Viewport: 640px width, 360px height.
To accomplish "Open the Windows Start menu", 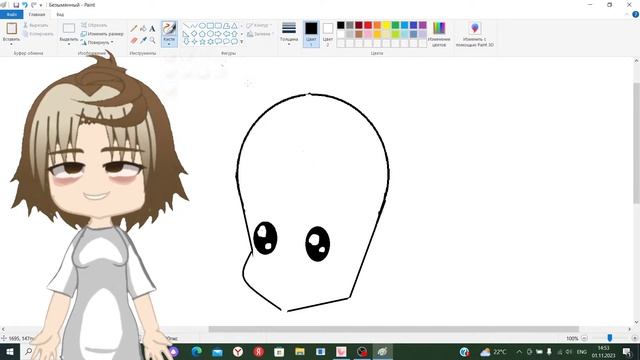I will click(9, 351).
